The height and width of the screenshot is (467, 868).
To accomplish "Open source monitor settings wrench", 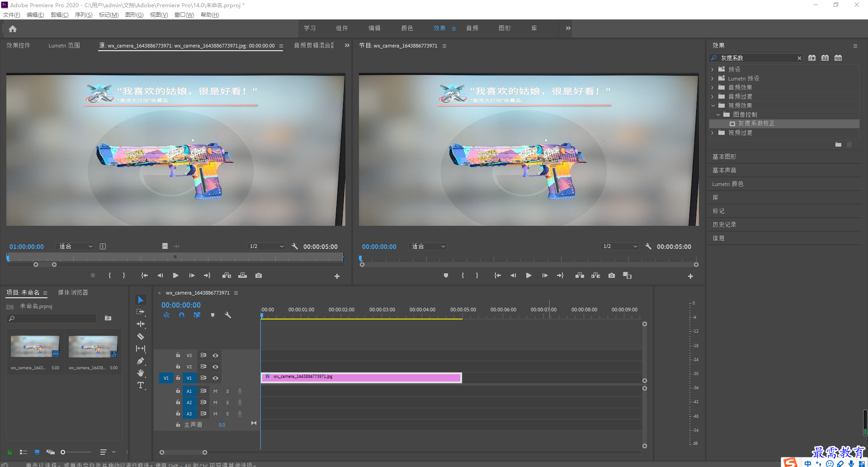I will [x=295, y=246].
